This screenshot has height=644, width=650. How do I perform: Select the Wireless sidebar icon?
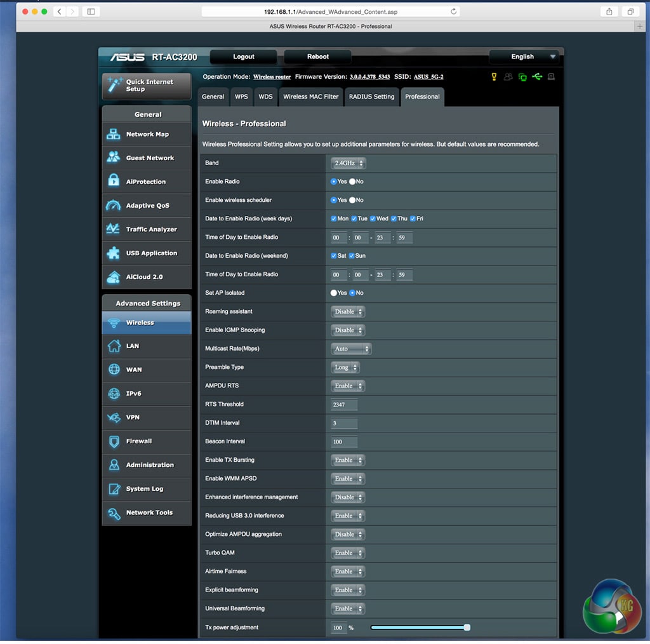(x=114, y=323)
